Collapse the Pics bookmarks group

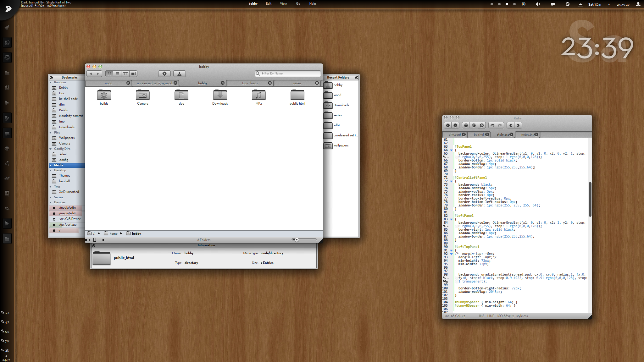(x=51, y=133)
